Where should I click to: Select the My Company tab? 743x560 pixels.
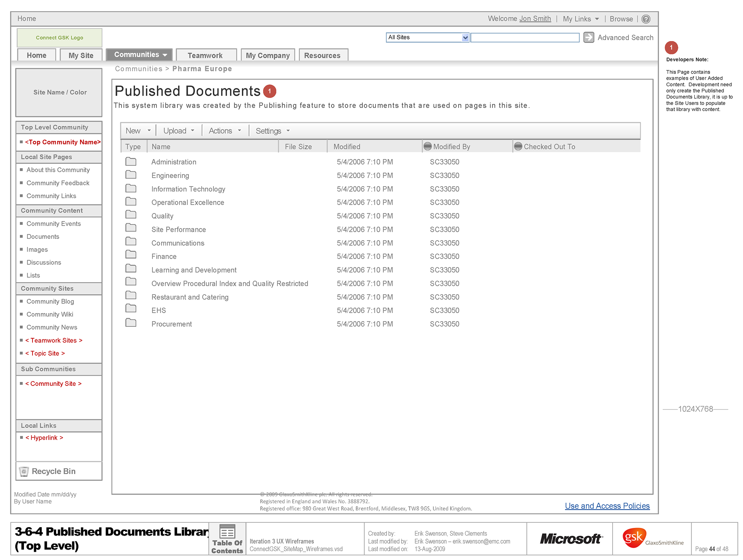click(267, 55)
